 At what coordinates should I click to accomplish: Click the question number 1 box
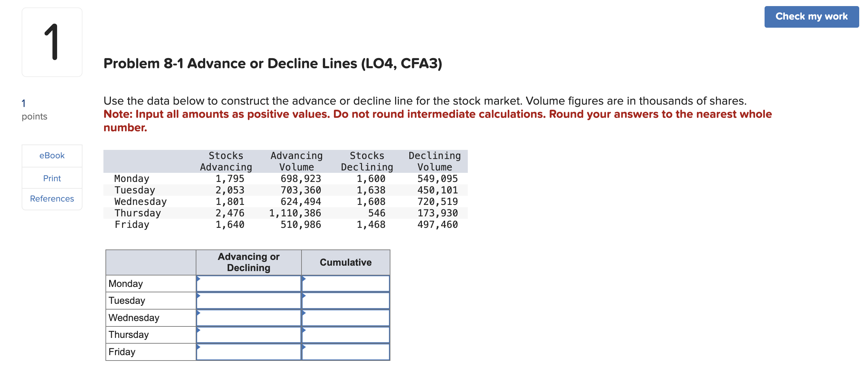pyautogui.click(x=52, y=42)
